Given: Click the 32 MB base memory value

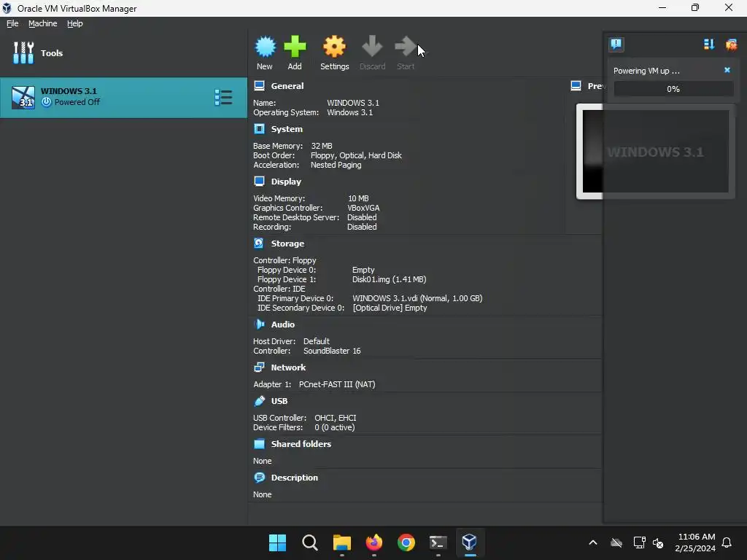Looking at the screenshot, I should point(322,146).
